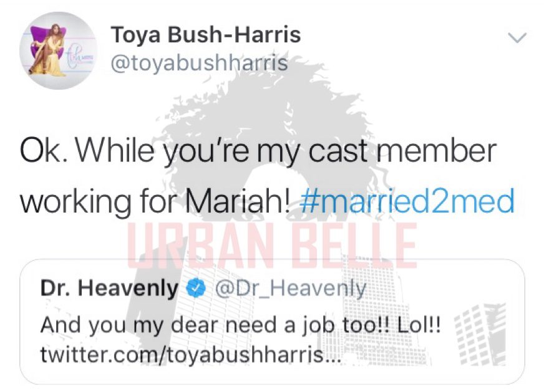
Task: Select the main tweet text
Action: 267,177
